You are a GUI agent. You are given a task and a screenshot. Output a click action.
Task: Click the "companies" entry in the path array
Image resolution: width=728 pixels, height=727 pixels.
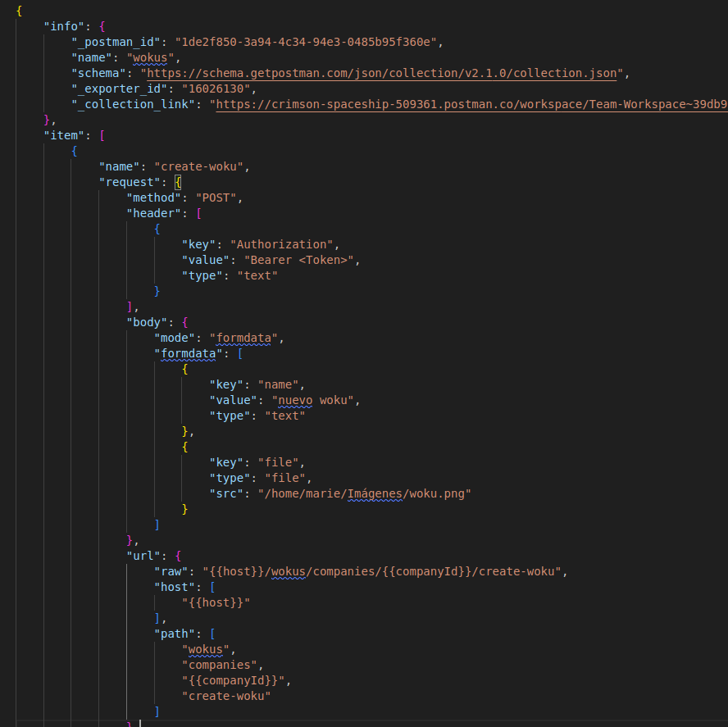(219, 666)
